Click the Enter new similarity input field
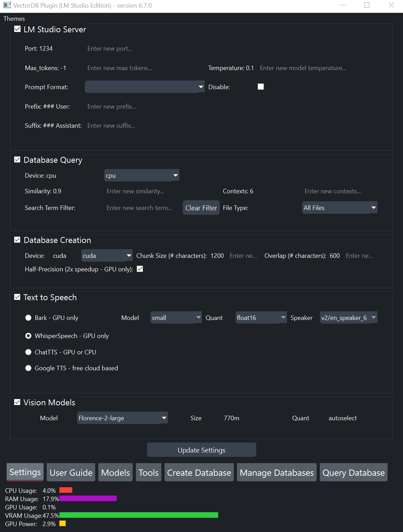The height and width of the screenshot is (532, 403). 139,191
